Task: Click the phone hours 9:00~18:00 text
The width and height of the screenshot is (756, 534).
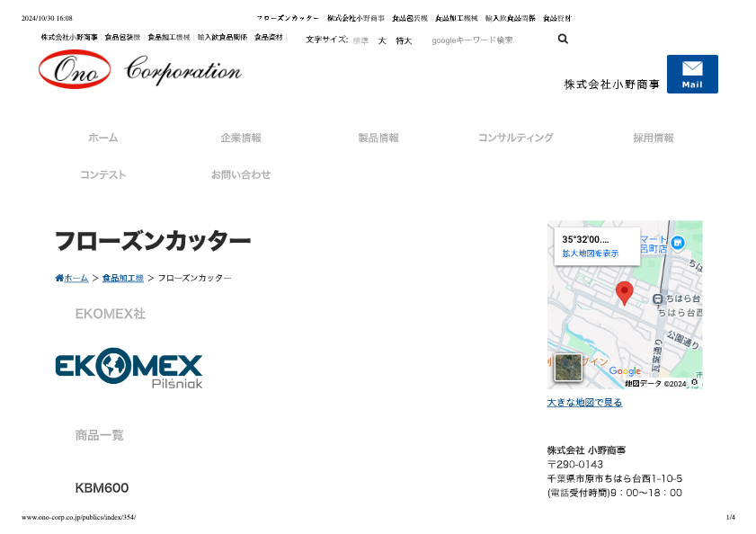Action: pyautogui.click(x=615, y=493)
